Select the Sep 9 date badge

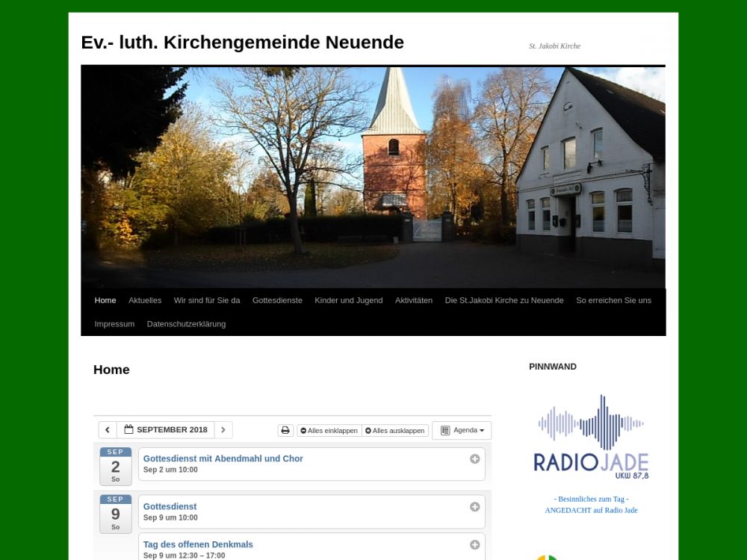point(116,514)
